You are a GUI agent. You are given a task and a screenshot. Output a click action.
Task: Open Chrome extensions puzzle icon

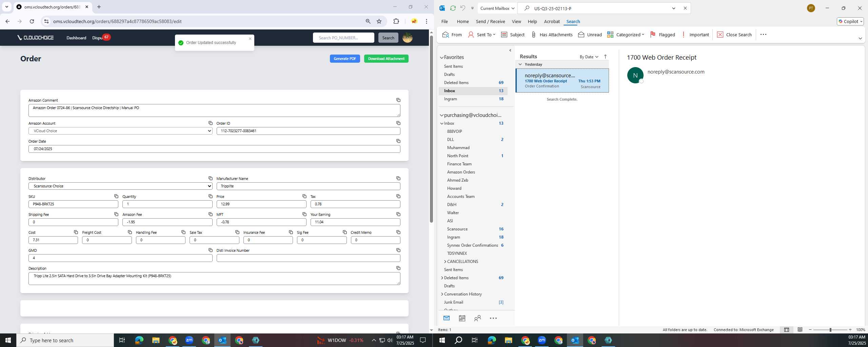coord(396,21)
